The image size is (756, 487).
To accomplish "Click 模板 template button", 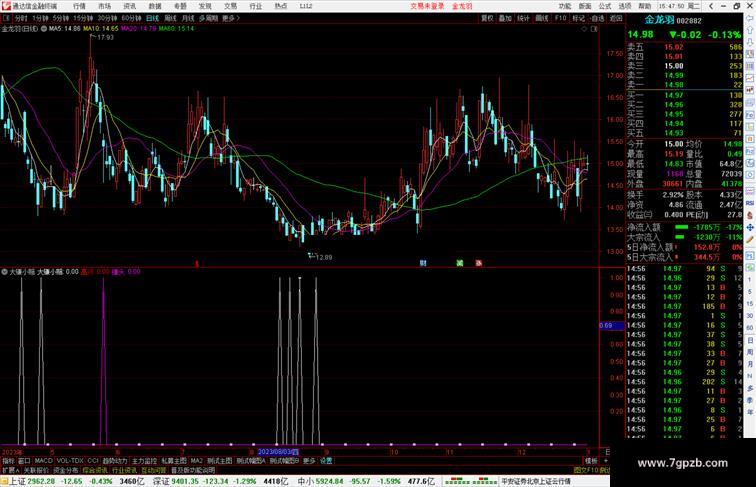I will (x=591, y=461).
